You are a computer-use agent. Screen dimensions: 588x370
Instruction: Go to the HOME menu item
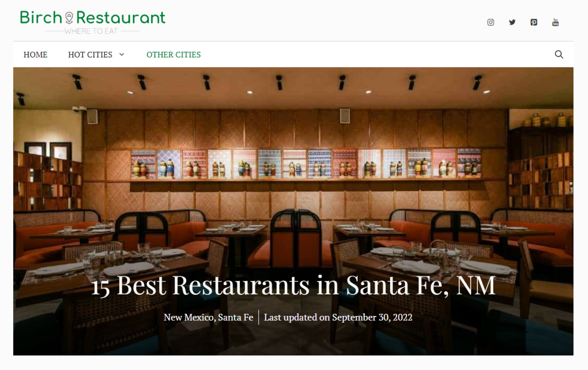(35, 55)
